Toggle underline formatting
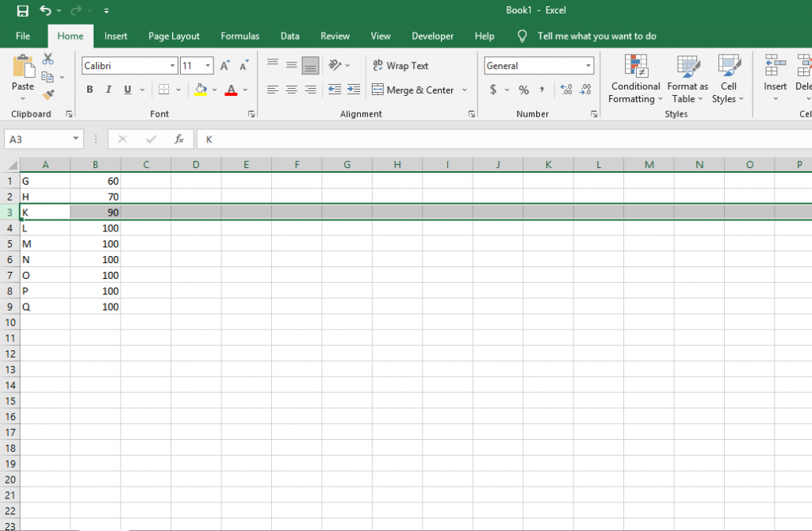The image size is (812, 531). (126, 90)
